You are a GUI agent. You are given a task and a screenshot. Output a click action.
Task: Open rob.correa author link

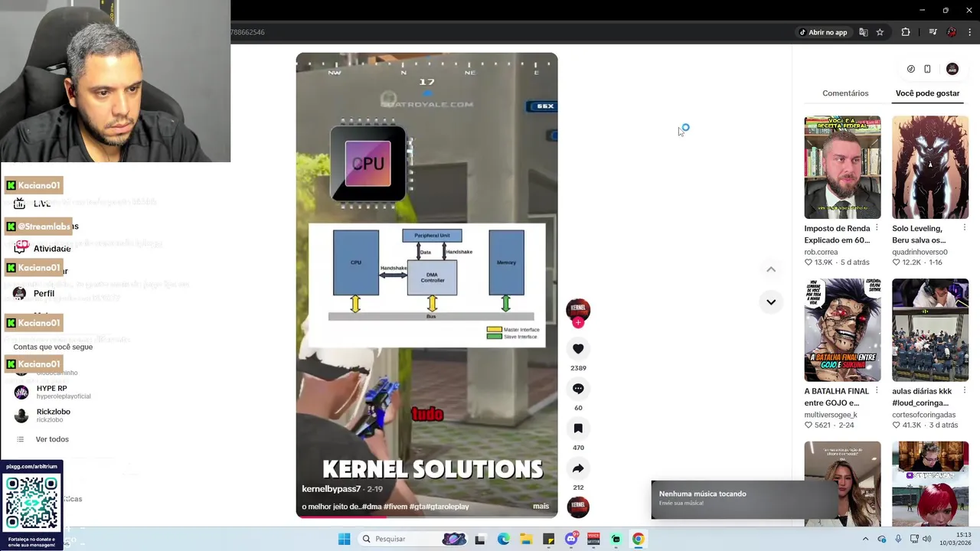point(821,252)
